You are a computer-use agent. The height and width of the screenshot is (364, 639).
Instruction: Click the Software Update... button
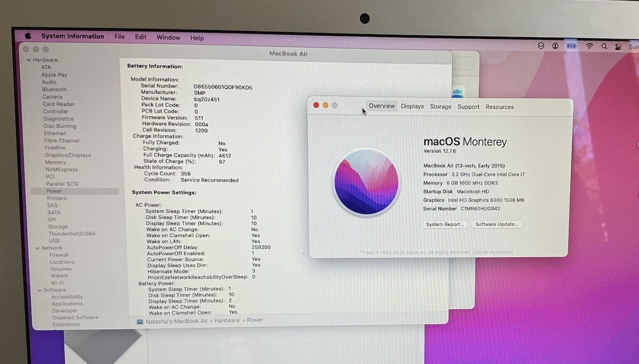tap(497, 224)
